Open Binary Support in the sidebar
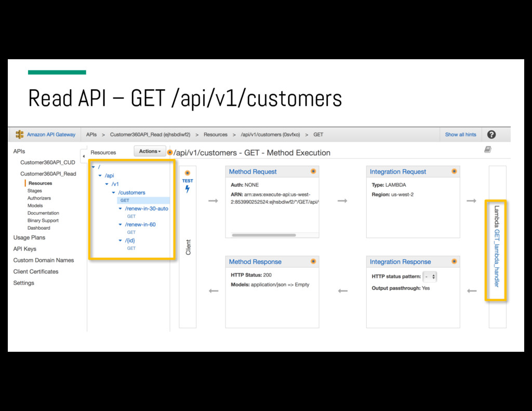The image size is (532, 411). (43, 221)
